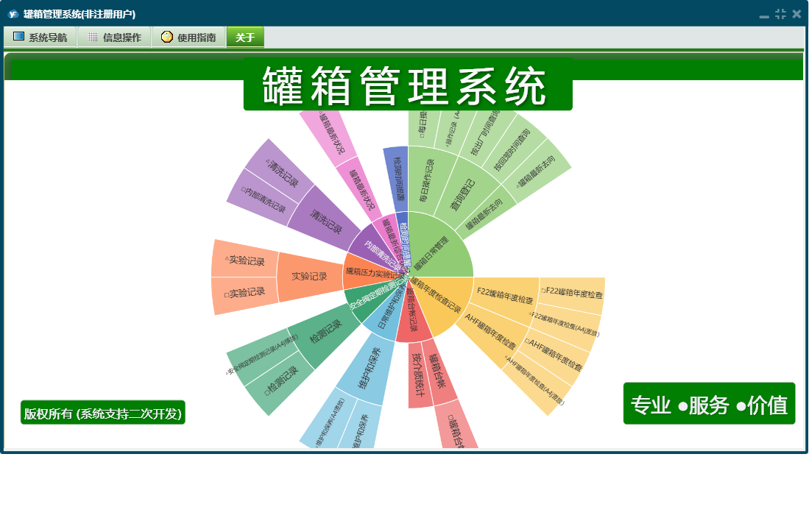This screenshot has width=809, height=532.
Task: Open middle-ring orange 实验记录 segment
Action: point(310,277)
